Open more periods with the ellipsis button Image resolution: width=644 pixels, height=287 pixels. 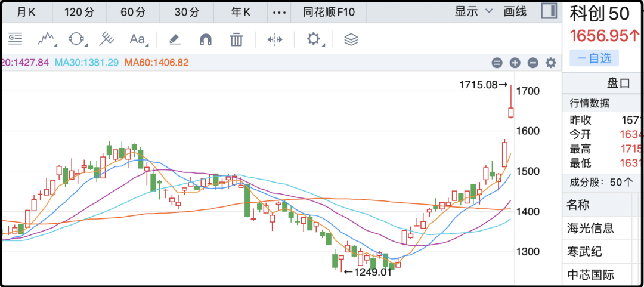pyautogui.click(x=279, y=13)
